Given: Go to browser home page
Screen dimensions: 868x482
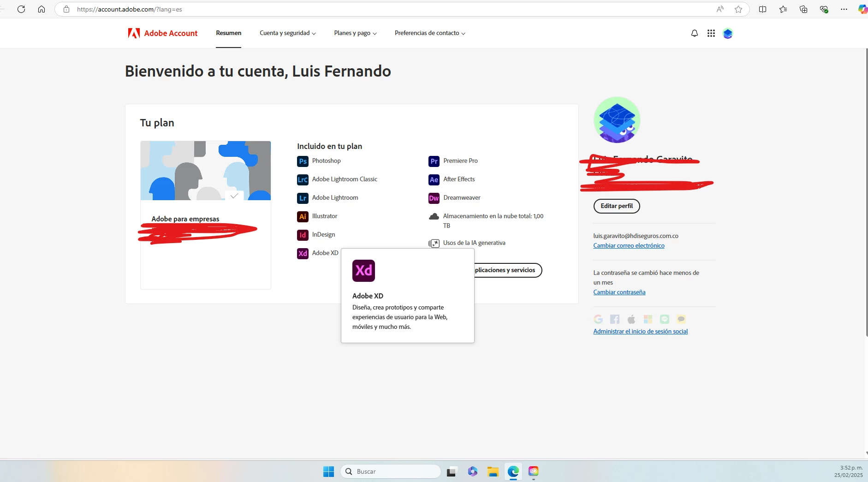Looking at the screenshot, I should pyautogui.click(x=42, y=9).
